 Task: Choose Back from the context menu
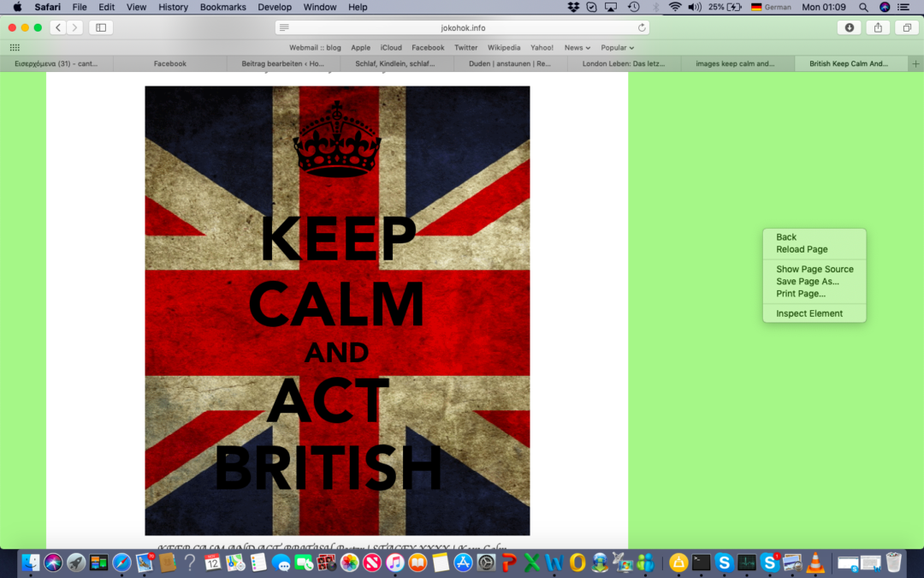[814, 237]
